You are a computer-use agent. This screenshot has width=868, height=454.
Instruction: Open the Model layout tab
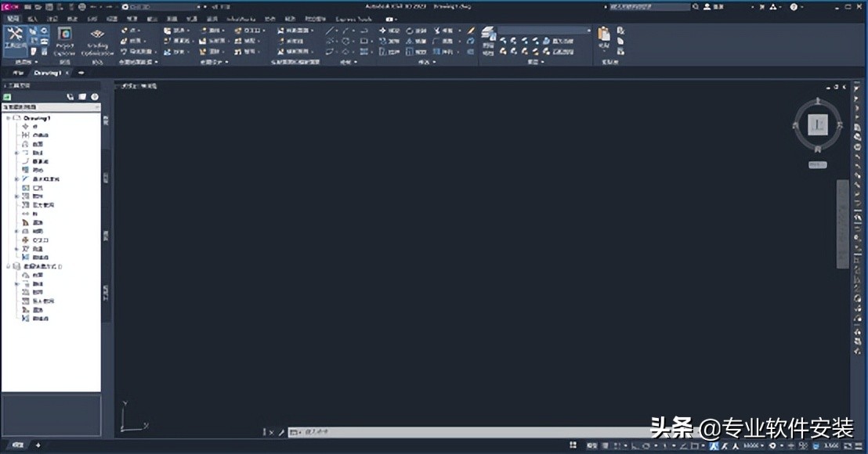tap(18, 445)
